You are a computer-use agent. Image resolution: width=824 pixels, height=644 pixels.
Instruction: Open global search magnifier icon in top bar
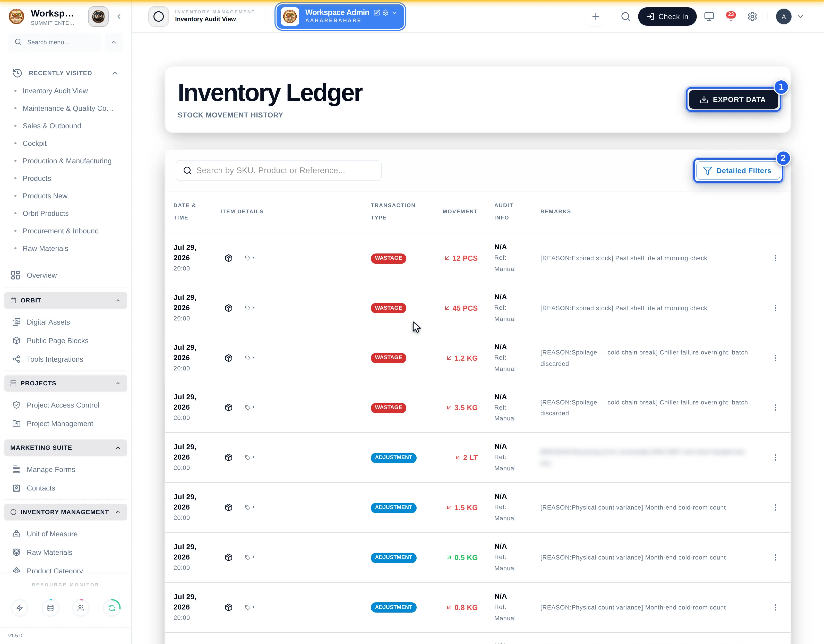coord(625,16)
